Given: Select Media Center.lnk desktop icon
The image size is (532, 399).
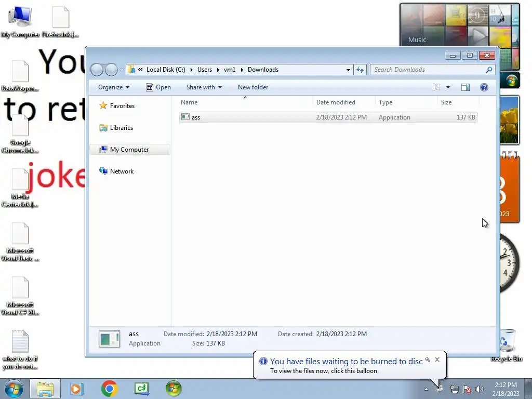Looking at the screenshot, I should [x=20, y=188].
